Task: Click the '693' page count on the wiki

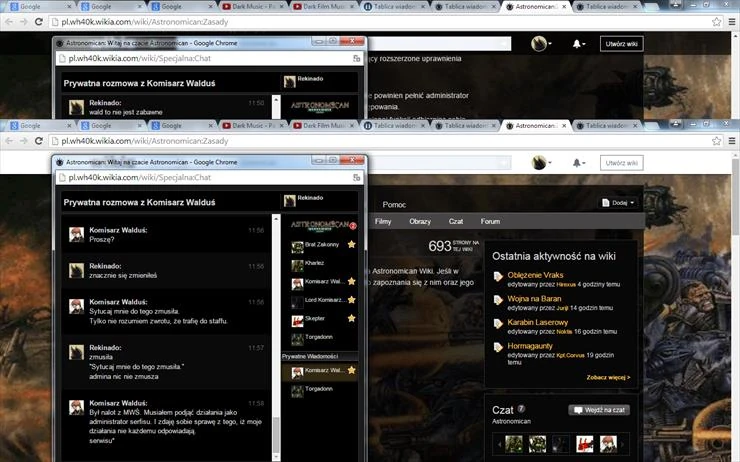Action: (440, 246)
